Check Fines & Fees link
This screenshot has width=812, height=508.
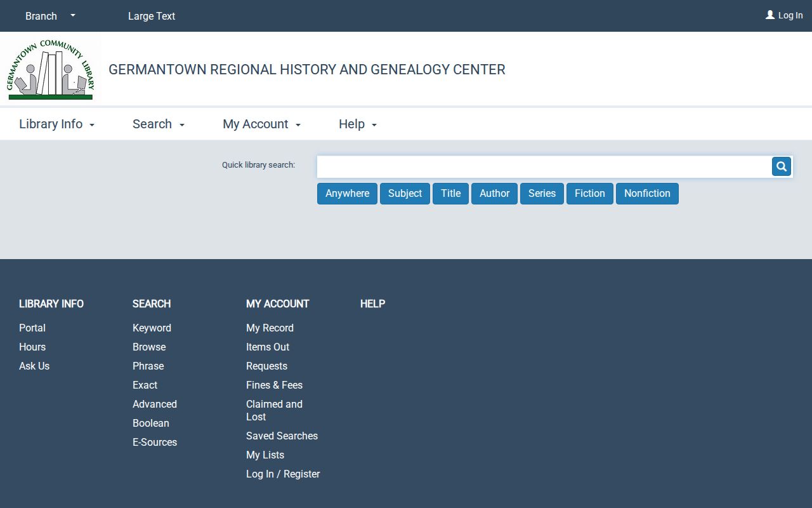coord(274,385)
